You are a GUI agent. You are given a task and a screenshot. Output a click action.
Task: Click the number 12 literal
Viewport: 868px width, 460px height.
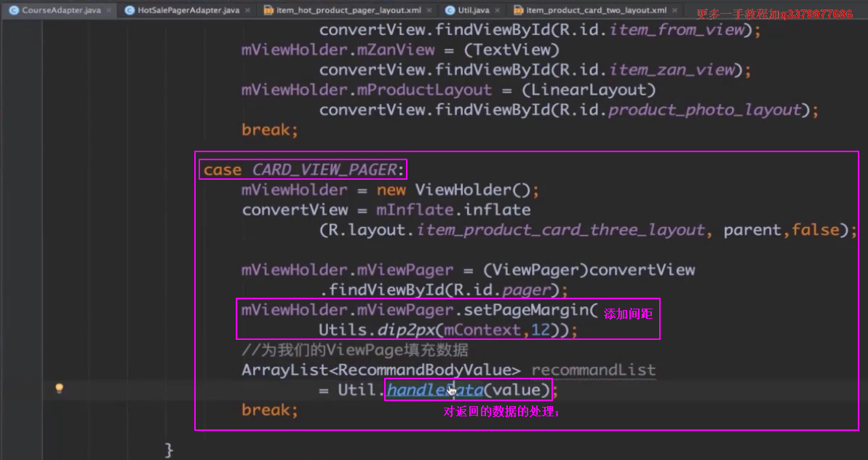tap(541, 330)
